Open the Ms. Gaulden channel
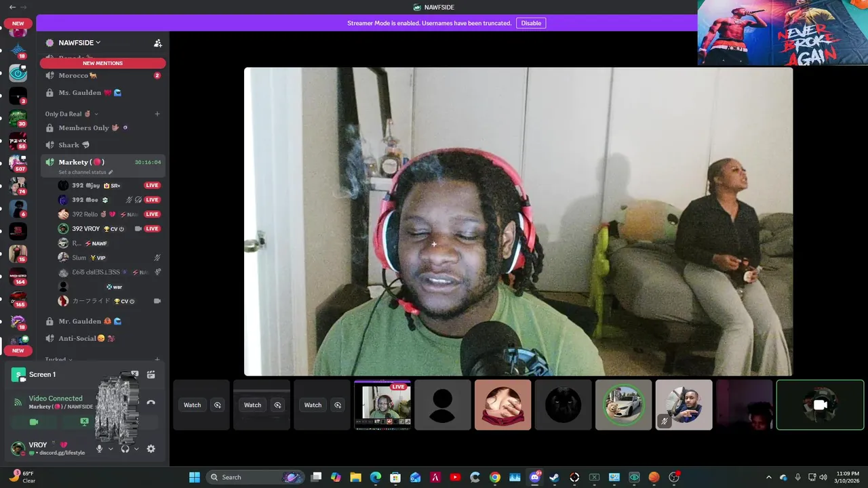Image resolution: width=868 pixels, height=488 pixels. (102, 92)
